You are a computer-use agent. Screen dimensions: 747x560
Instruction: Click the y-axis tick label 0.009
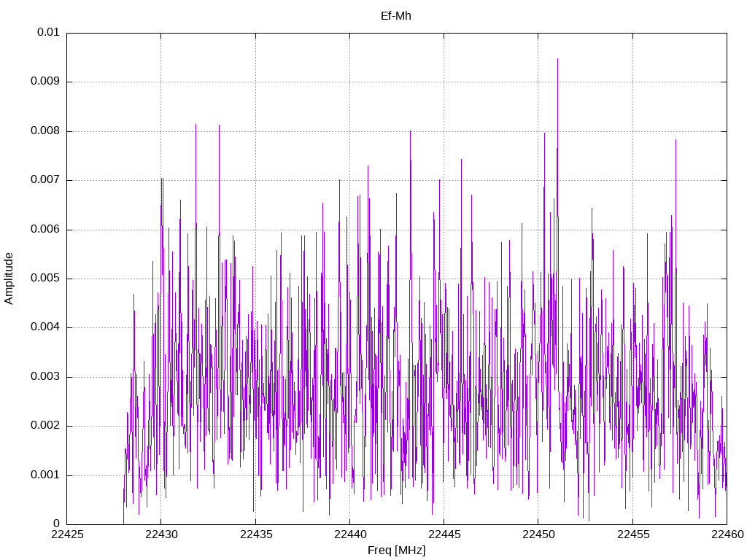click(45, 81)
